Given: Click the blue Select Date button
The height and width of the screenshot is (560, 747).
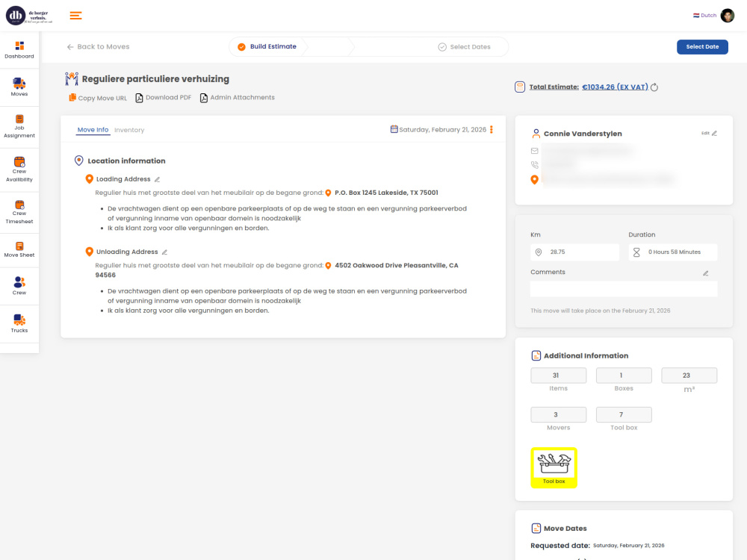Looking at the screenshot, I should coord(702,46).
